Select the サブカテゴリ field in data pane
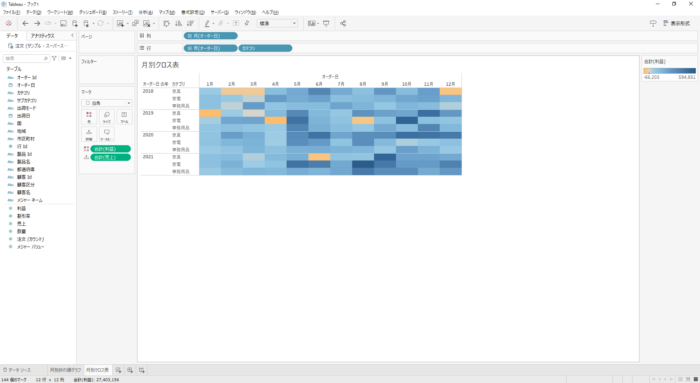Image resolution: width=700 pixels, height=383 pixels. [x=27, y=100]
